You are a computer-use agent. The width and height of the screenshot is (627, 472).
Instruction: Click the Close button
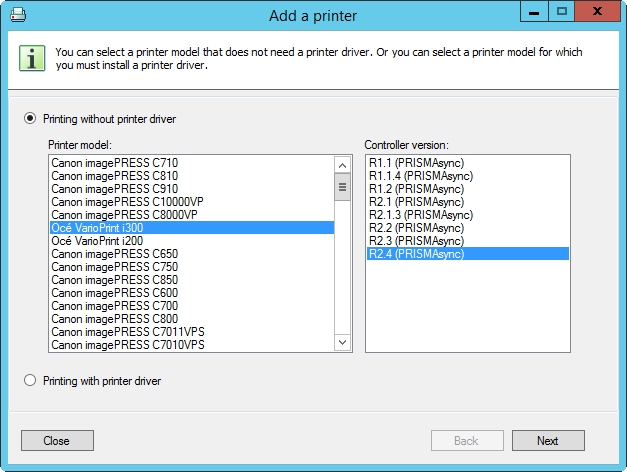pos(57,440)
